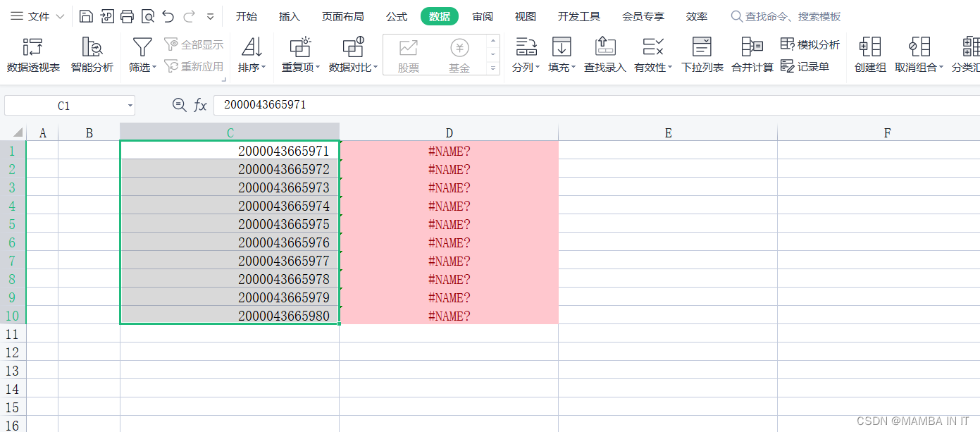This screenshot has width=980, height=432.
Task: Click the fx insert function icon
Action: [200, 105]
